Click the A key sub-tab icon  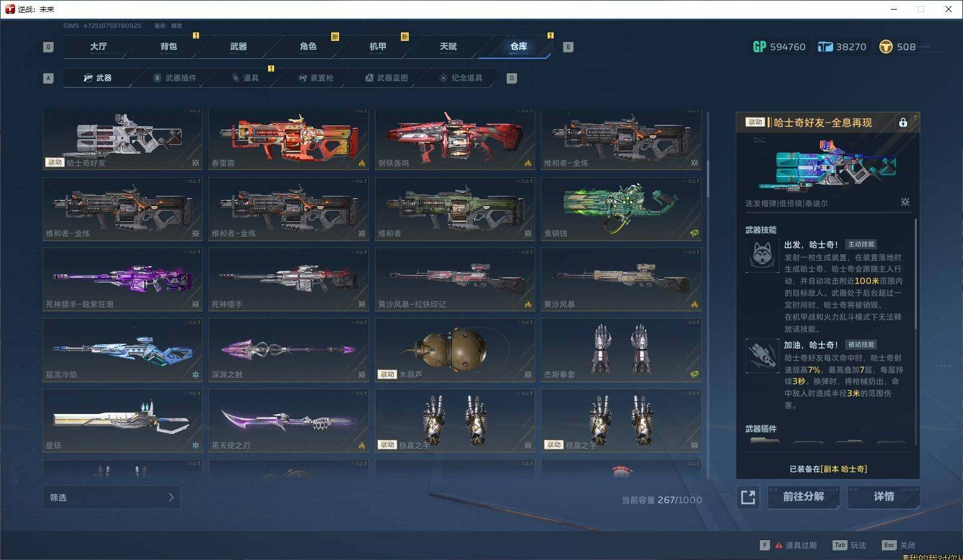click(x=49, y=78)
